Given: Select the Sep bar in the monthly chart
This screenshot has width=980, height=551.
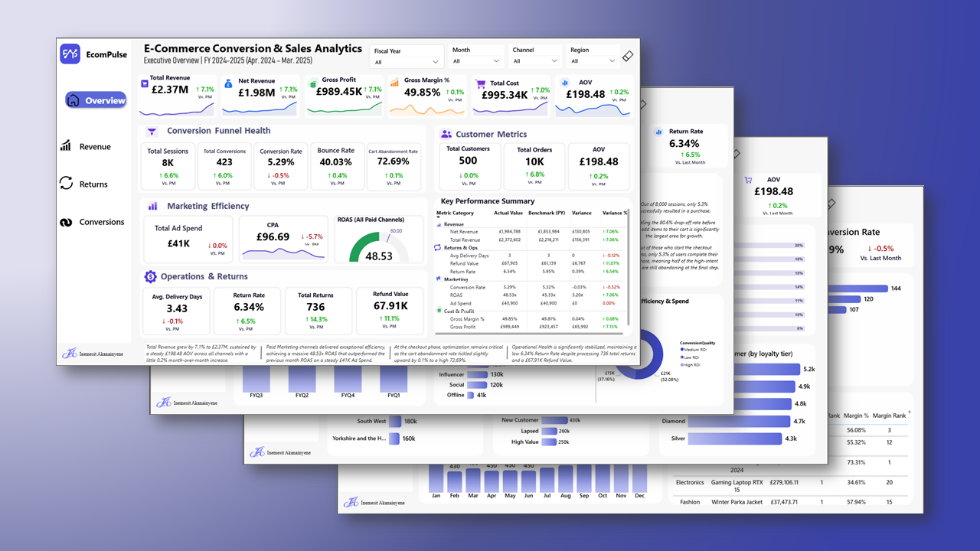Looking at the screenshot, I should [584, 479].
